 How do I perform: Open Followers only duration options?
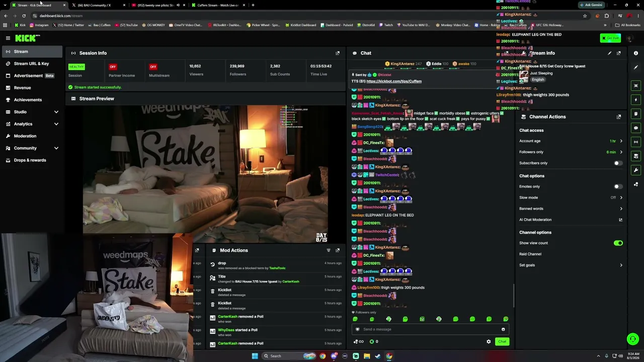pyautogui.click(x=571, y=152)
